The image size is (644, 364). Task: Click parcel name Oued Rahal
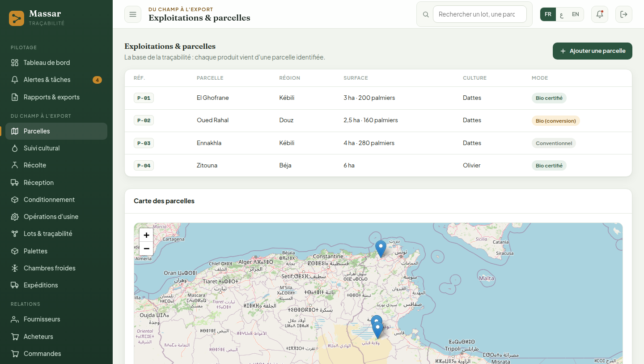(x=213, y=120)
